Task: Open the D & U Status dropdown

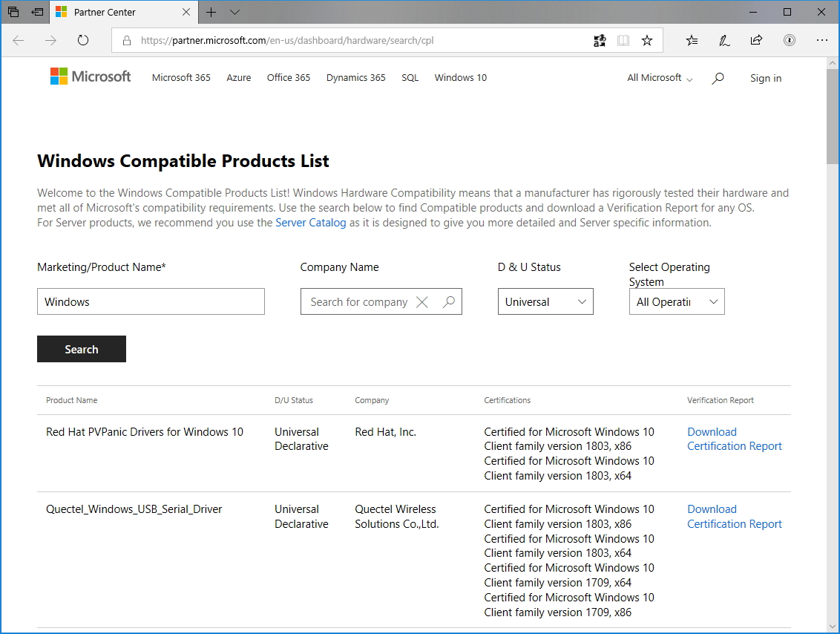Action: point(545,301)
